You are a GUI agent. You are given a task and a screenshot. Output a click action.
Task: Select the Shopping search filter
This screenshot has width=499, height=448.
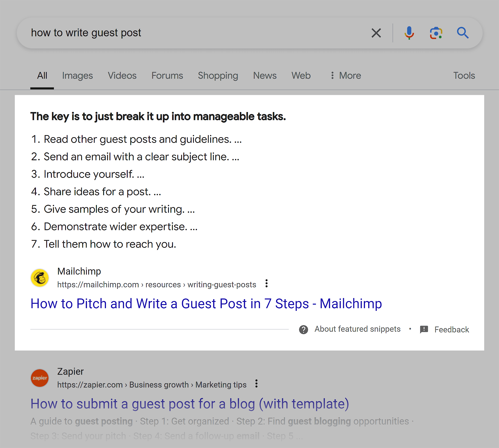218,76
